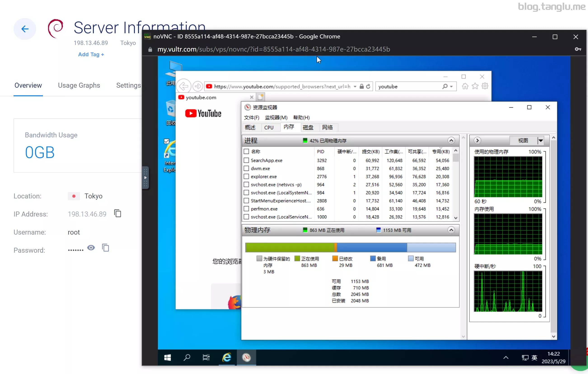
Task: Copy the password using copy icon
Action: coord(105,248)
